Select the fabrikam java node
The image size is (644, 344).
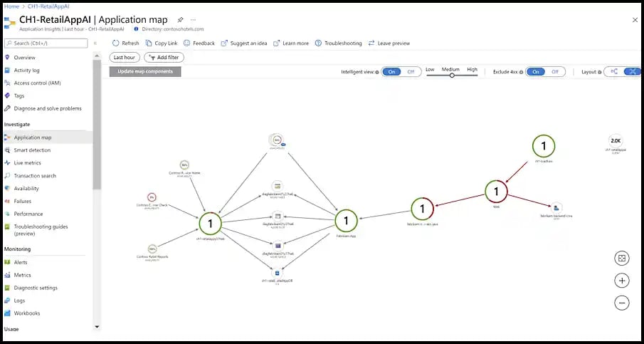[422, 209]
